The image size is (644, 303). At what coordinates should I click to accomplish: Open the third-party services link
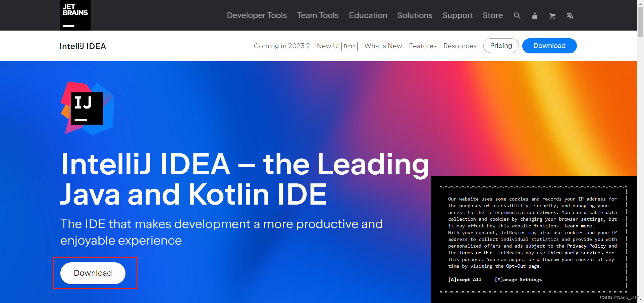point(575,253)
